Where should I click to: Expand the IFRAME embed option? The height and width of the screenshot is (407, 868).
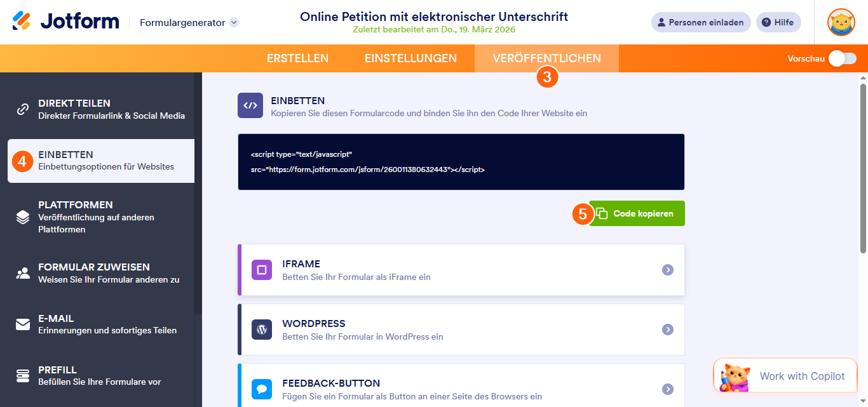pyautogui.click(x=668, y=269)
